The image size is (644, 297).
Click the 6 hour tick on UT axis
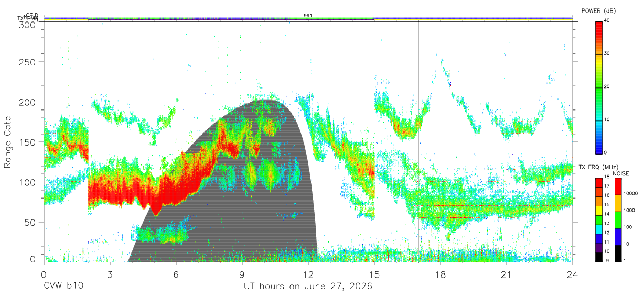(x=176, y=274)
